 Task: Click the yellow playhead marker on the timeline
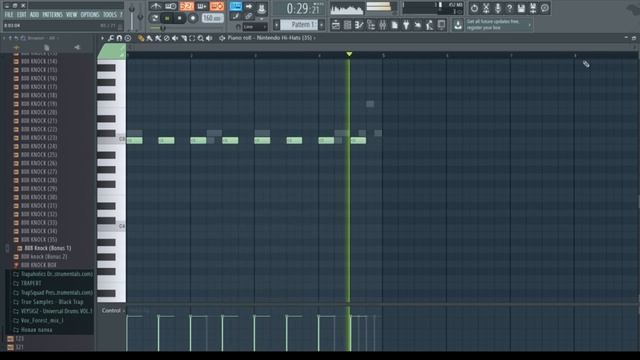click(x=349, y=54)
